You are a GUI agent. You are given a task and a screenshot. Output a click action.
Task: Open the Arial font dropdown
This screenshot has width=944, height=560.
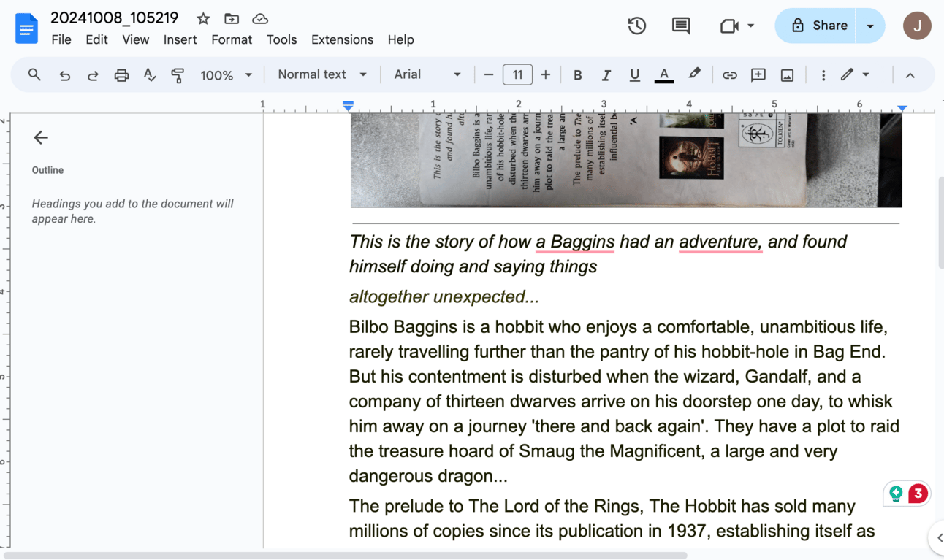click(427, 74)
